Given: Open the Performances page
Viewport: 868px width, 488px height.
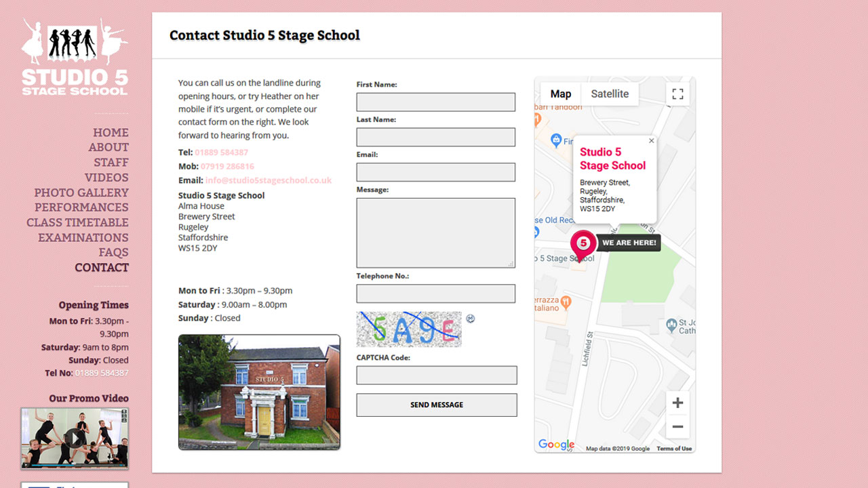Looking at the screenshot, I should coord(81,207).
